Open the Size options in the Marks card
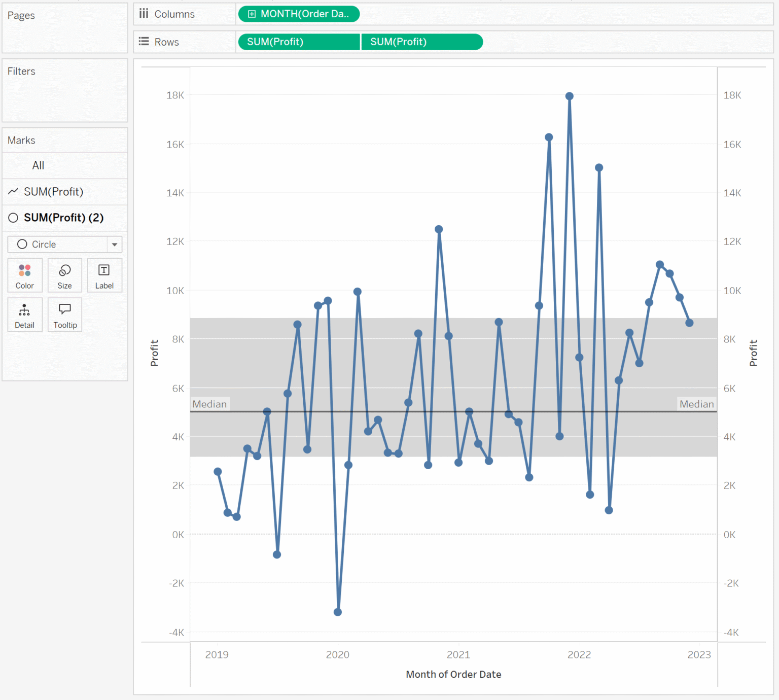This screenshot has width=779, height=700. 64,275
